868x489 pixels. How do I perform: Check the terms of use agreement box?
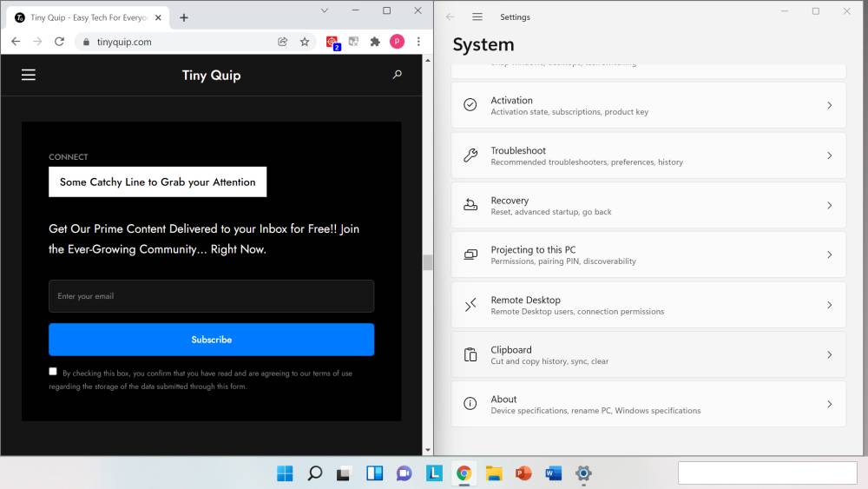click(53, 372)
